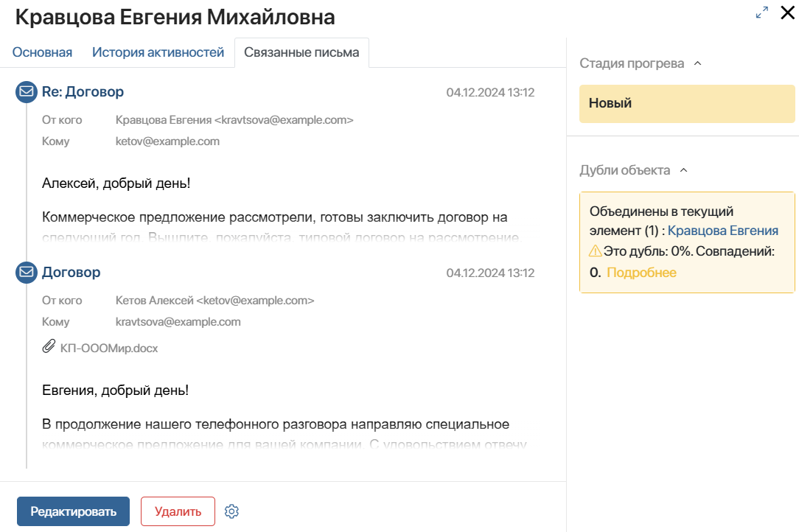Open the Подробнее link for duplicates
This screenshot has height=532, width=799.
pyautogui.click(x=641, y=273)
